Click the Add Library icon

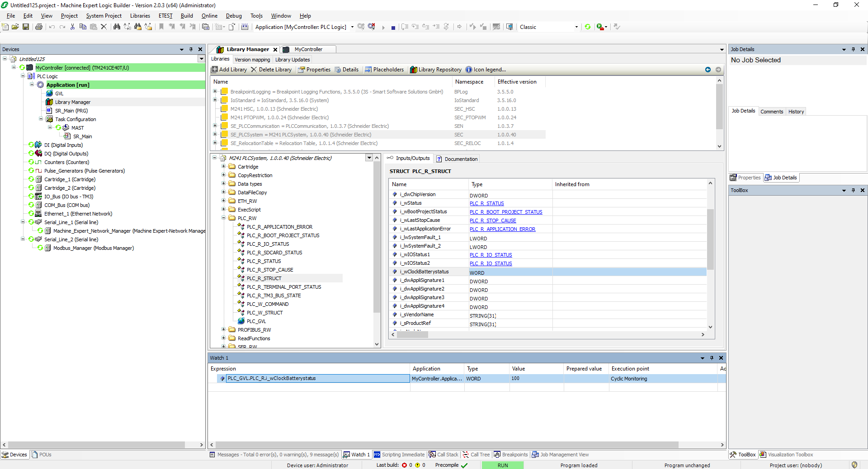[215, 70]
